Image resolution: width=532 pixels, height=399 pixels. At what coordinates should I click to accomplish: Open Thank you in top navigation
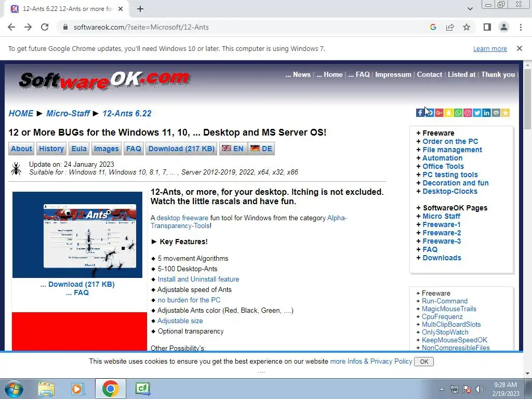(498, 75)
